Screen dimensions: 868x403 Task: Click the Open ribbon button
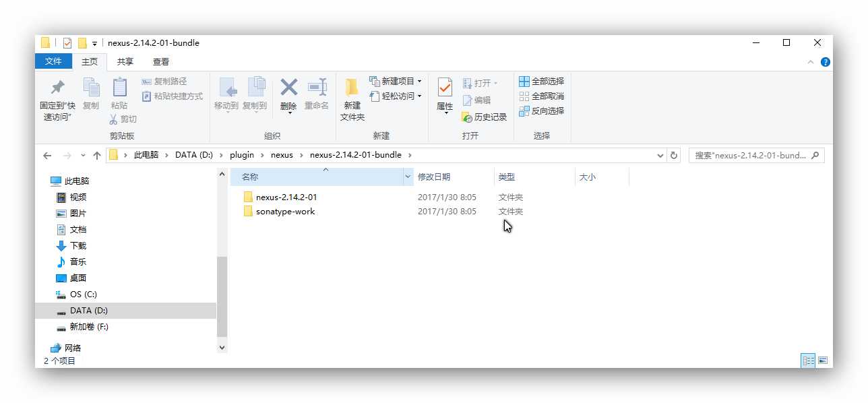pyautogui.click(x=480, y=83)
